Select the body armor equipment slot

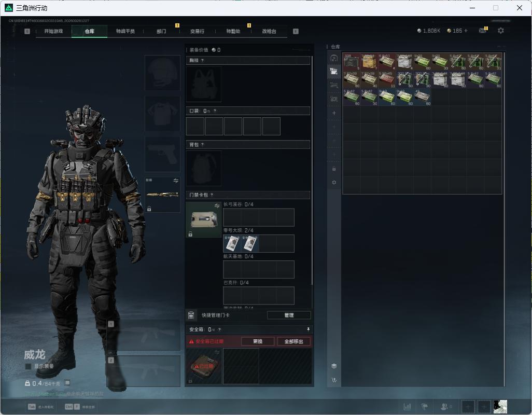pos(162,113)
